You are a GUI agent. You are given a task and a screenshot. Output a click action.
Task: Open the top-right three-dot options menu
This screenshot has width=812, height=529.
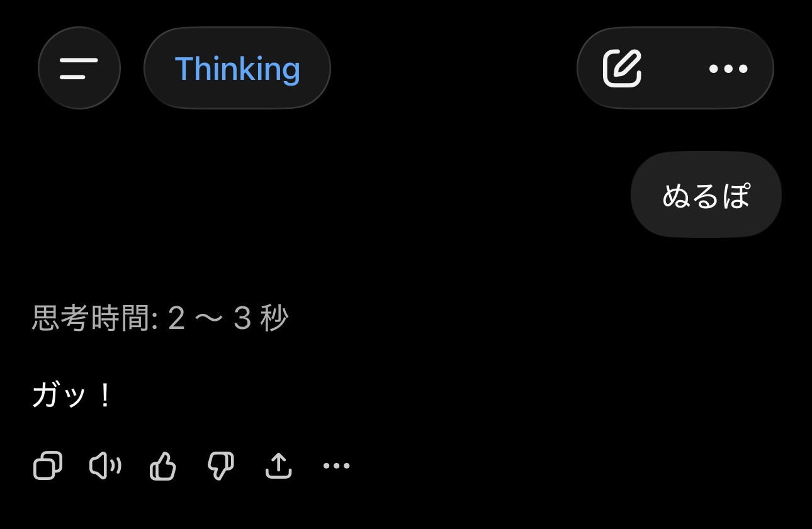[728, 69]
